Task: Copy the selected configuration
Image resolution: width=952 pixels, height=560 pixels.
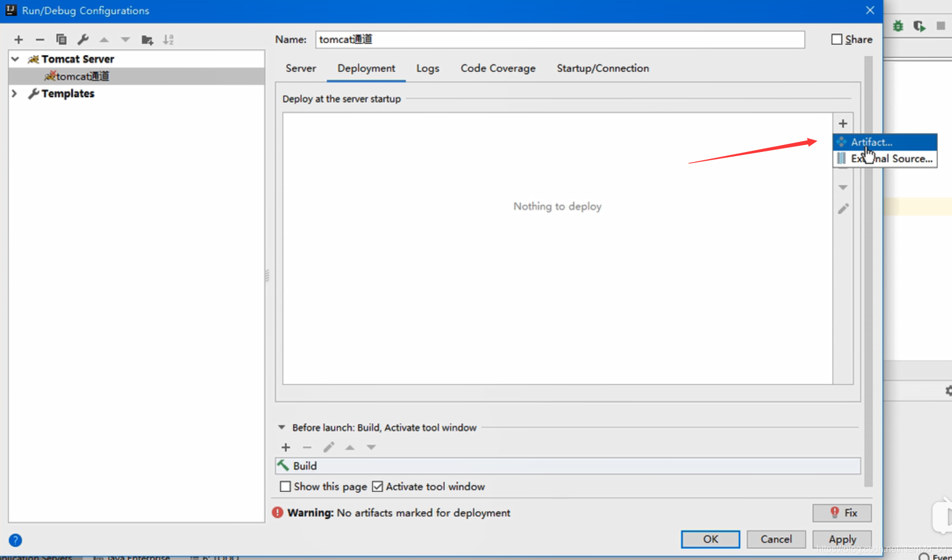Action: coord(61,40)
